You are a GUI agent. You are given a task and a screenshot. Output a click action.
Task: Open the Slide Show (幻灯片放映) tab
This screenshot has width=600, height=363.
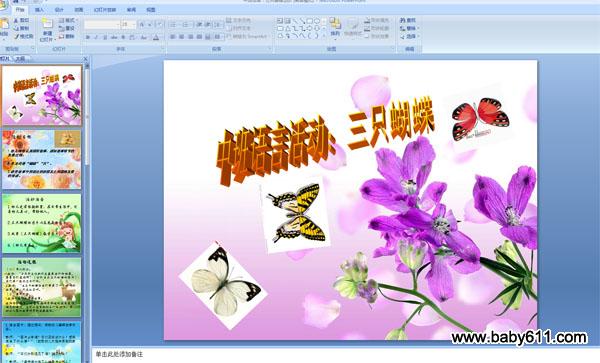click(104, 10)
